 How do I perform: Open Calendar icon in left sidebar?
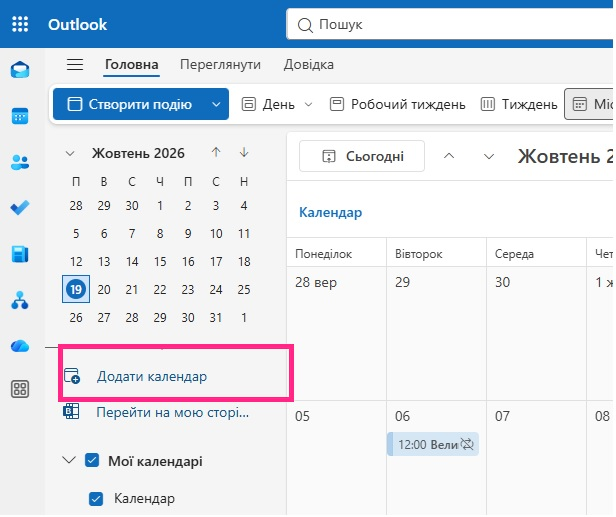tap(20, 116)
